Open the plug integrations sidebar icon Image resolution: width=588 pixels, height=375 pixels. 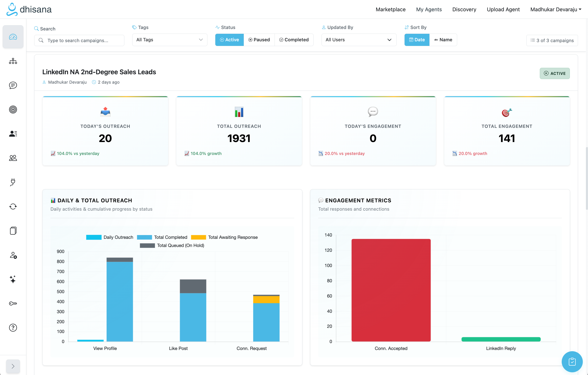point(13,182)
